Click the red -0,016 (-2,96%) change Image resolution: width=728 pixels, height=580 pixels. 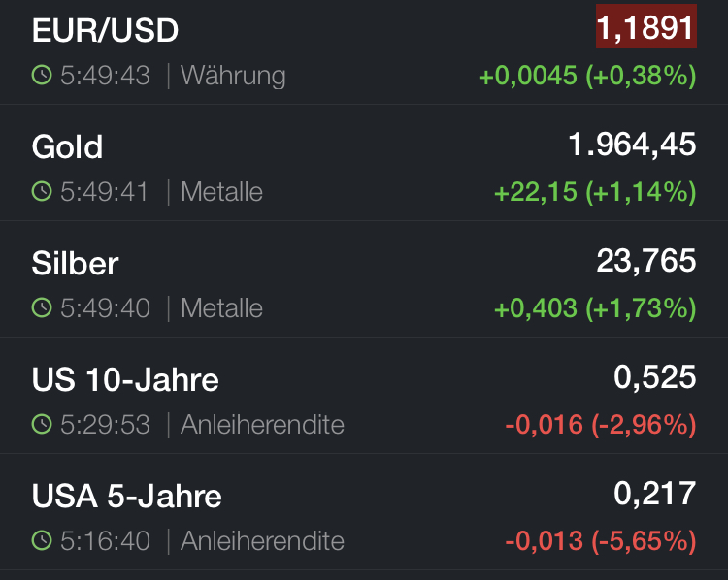(601, 425)
